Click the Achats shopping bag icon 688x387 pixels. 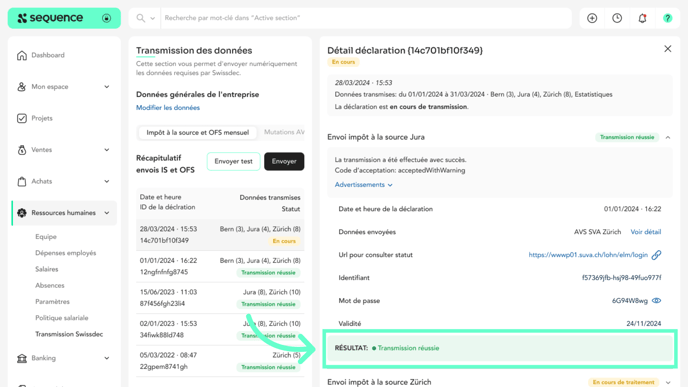coord(22,182)
